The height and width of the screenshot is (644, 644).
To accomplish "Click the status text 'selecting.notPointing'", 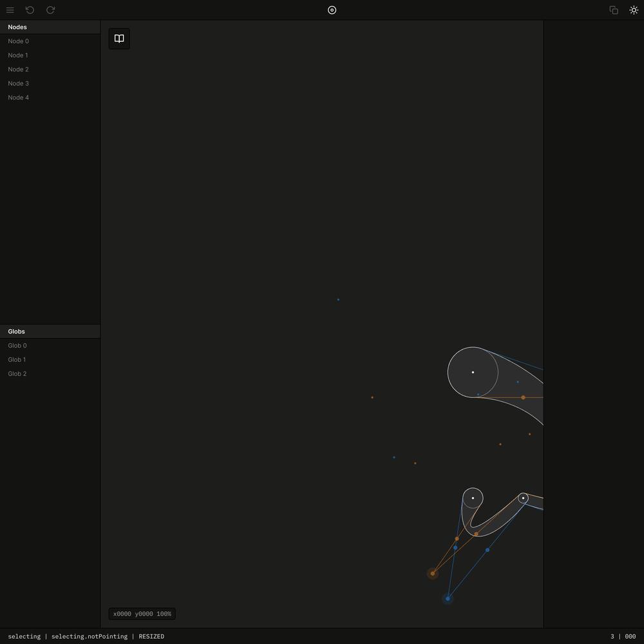I will tap(90, 636).
